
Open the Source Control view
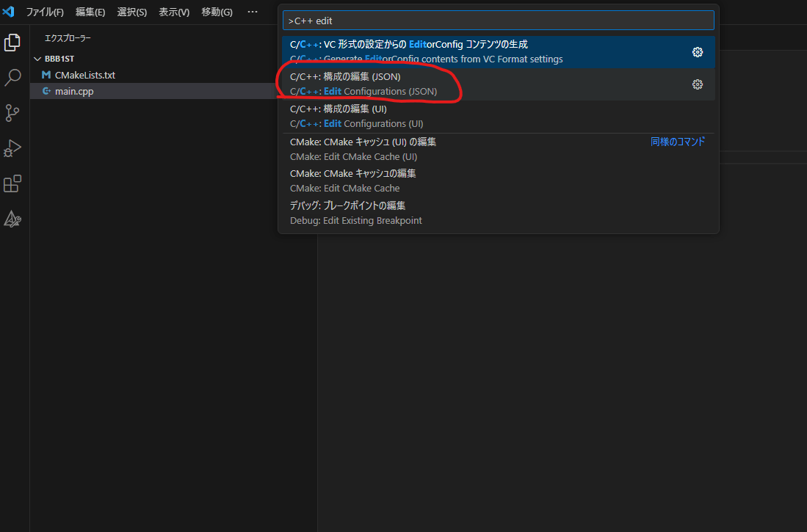click(x=12, y=113)
